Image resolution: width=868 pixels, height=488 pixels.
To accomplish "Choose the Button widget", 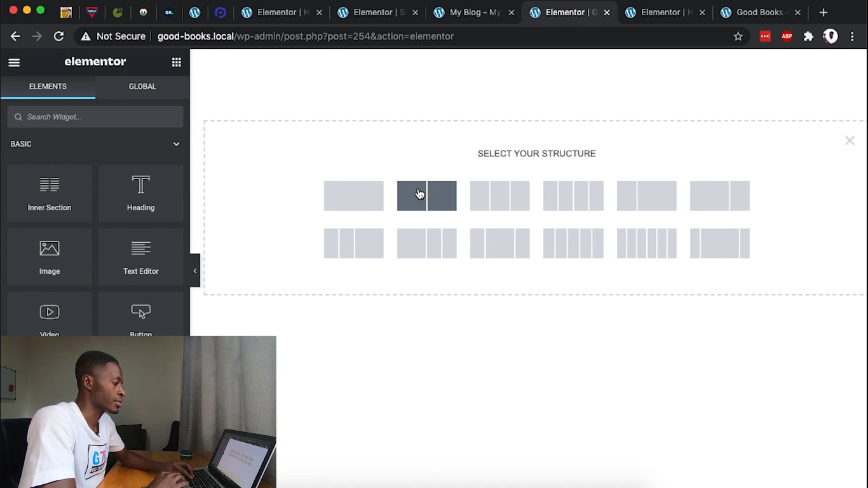I will tap(141, 315).
